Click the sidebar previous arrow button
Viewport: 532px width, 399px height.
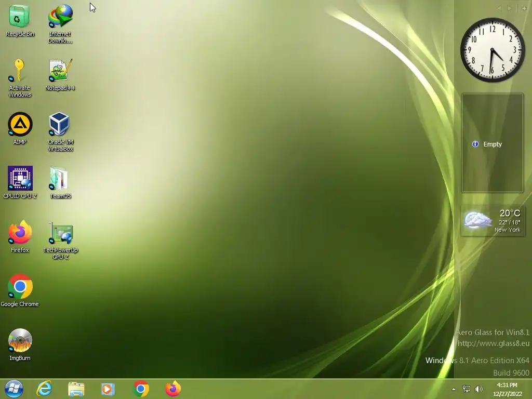499,8
